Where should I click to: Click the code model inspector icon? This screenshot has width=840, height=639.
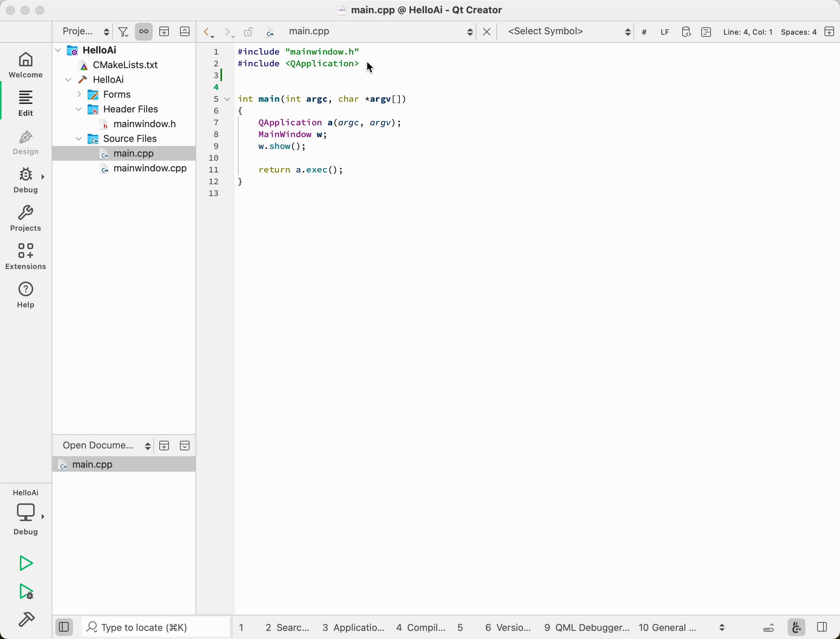[686, 32]
